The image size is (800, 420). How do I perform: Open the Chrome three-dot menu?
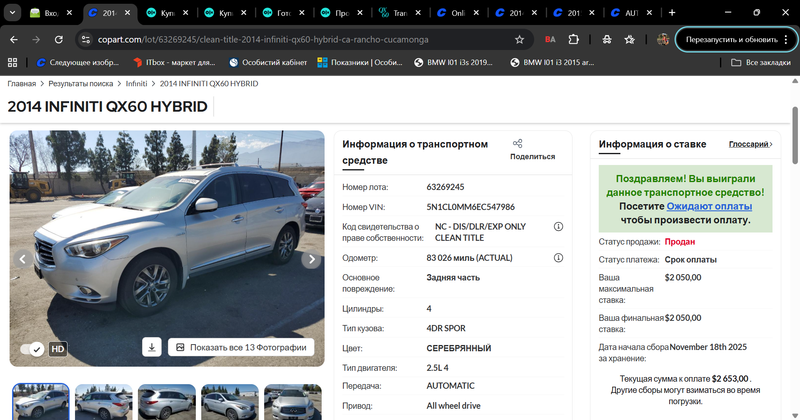click(786, 39)
